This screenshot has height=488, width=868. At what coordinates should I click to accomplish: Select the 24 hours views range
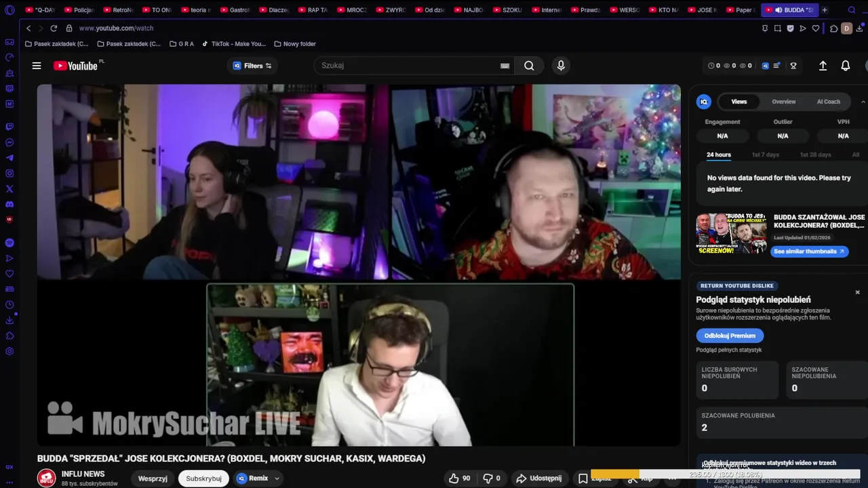pyautogui.click(x=719, y=155)
